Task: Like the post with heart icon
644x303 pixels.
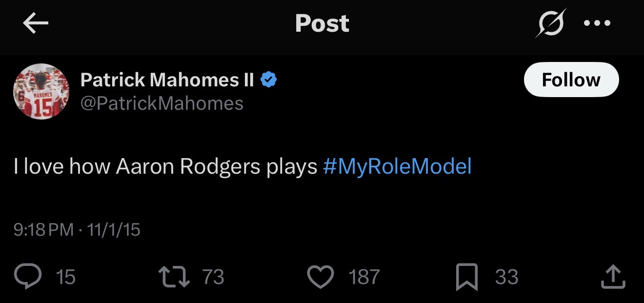Action: tap(321, 277)
